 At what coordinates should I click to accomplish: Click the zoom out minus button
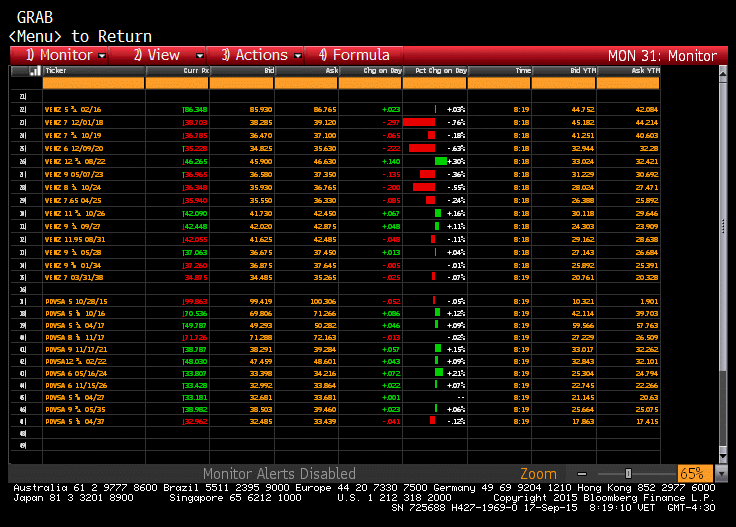(582, 474)
